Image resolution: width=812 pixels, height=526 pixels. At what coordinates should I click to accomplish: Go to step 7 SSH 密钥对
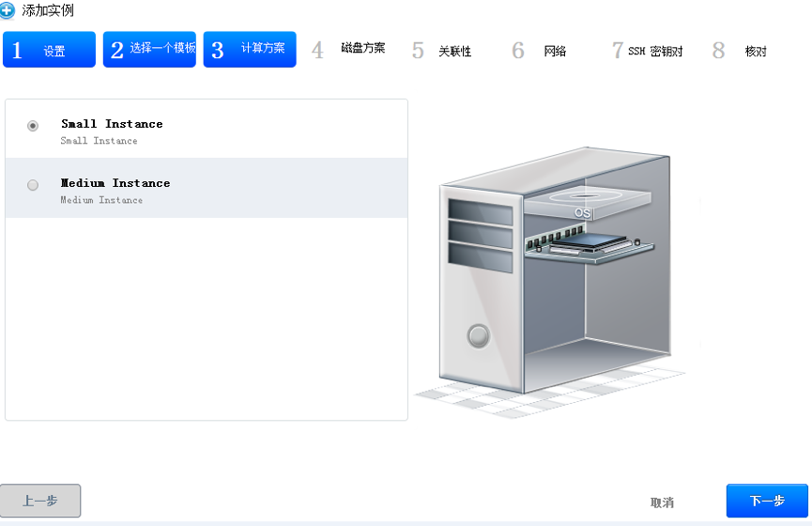click(x=648, y=51)
